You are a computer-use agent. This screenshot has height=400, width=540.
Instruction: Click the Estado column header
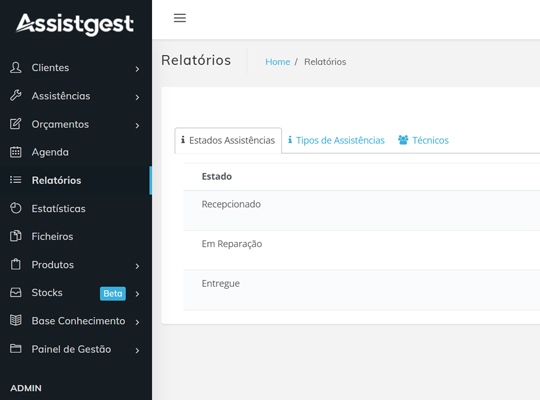pyautogui.click(x=217, y=176)
